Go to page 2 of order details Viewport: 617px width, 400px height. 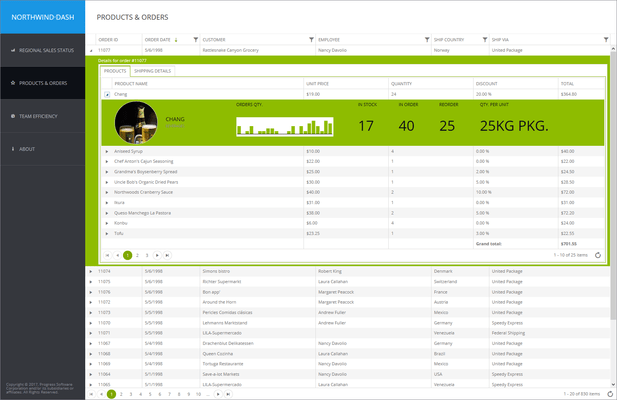[x=136, y=255]
